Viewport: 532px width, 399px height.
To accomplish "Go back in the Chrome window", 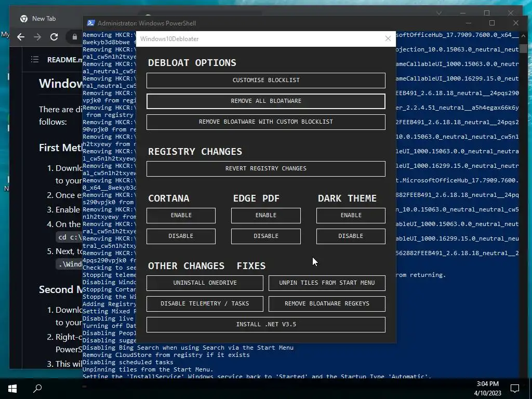I will tap(21, 37).
